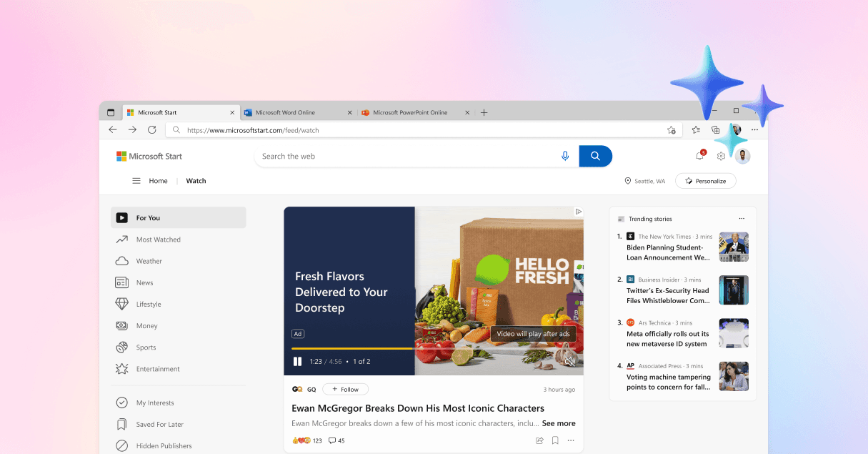
Task: Open Ewan McGregor Breaks Down headline
Action: pos(418,408)
